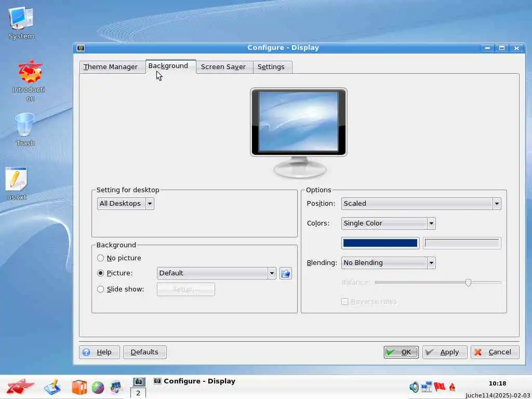Toggle the Reverse roles checkbox
The image size is (532, 399).
(345, 302)
